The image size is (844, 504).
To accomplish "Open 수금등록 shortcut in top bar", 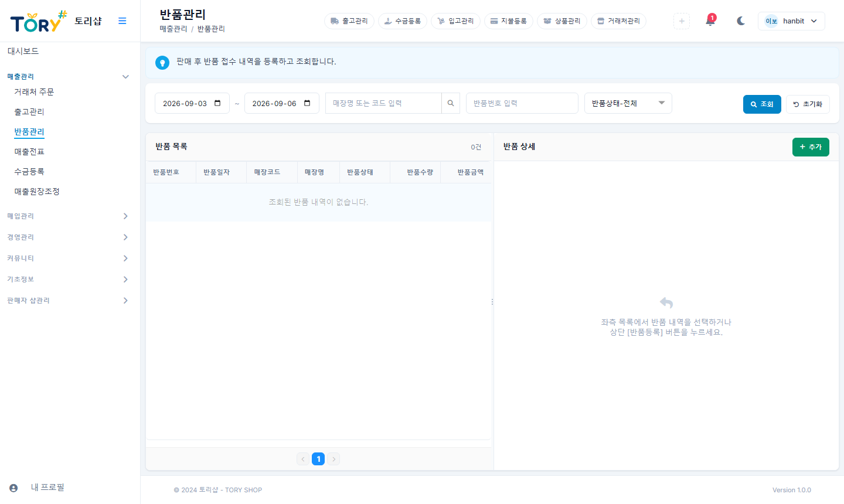I will coord(403,21).
